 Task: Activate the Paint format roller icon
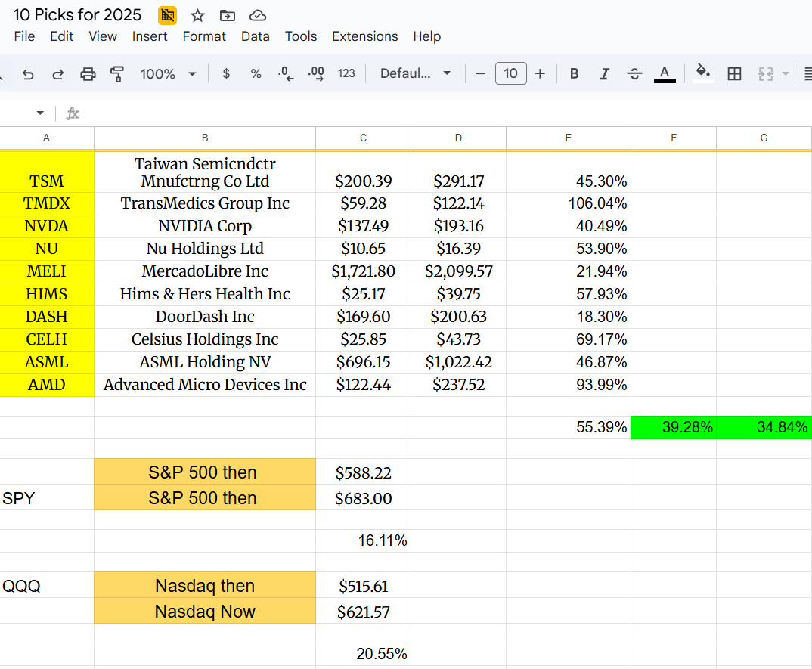tap(117, 74)
